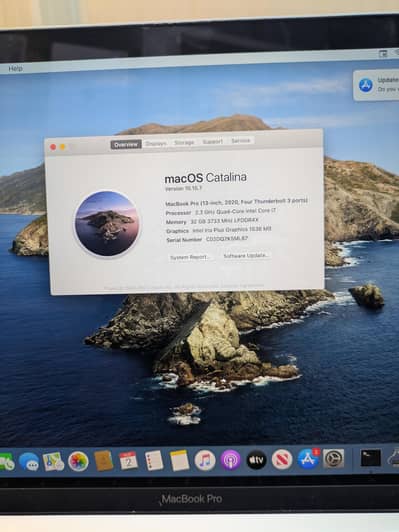399x532 pixels.
Task: Open the Support tab
Action: click(213, 141)
